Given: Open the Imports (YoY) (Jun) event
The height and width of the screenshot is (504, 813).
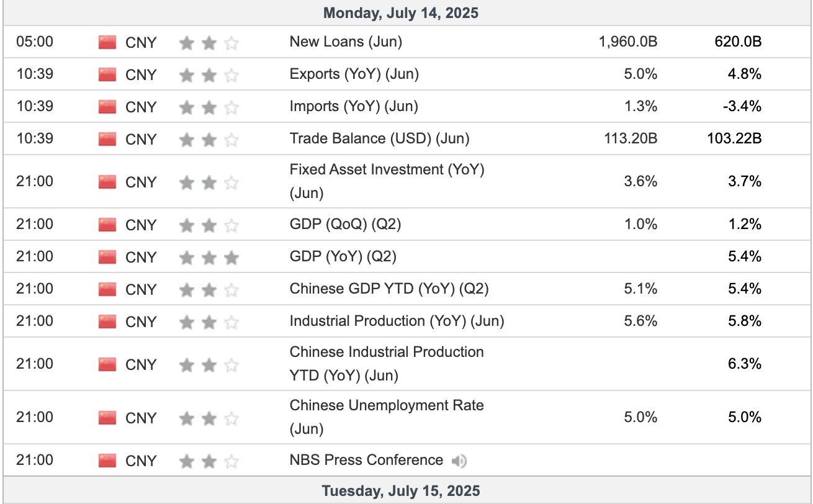Looking at the screenshot, I should (354, 106).
